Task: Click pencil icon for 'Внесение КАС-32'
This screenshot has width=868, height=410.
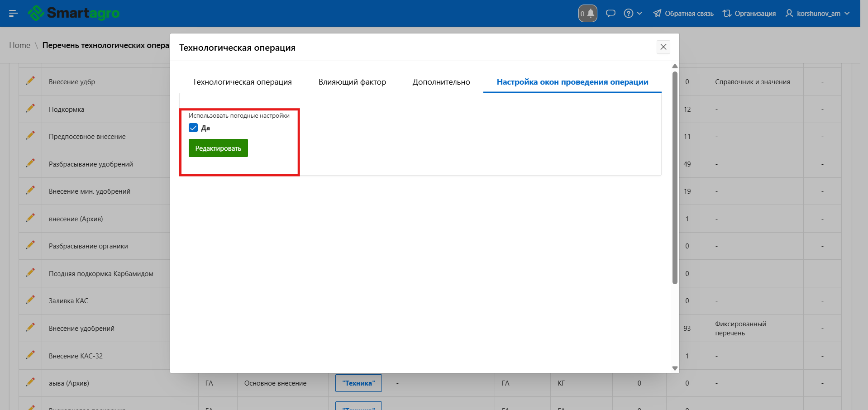Action: click(x=30, y=355)
